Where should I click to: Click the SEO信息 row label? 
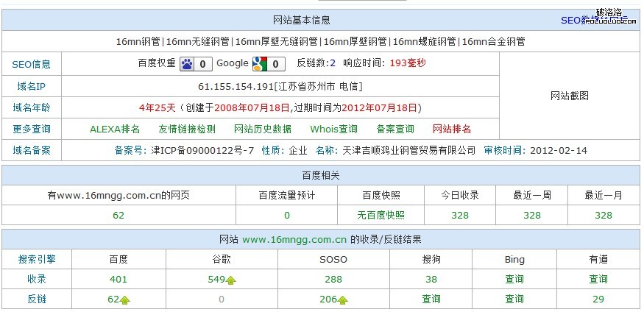click(x=32, y=64)
